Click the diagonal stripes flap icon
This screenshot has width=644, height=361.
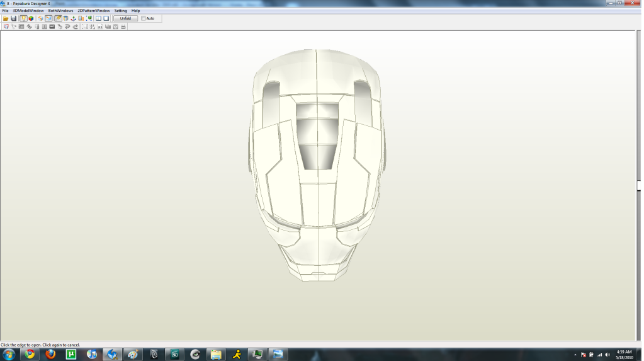coord(29,26)
